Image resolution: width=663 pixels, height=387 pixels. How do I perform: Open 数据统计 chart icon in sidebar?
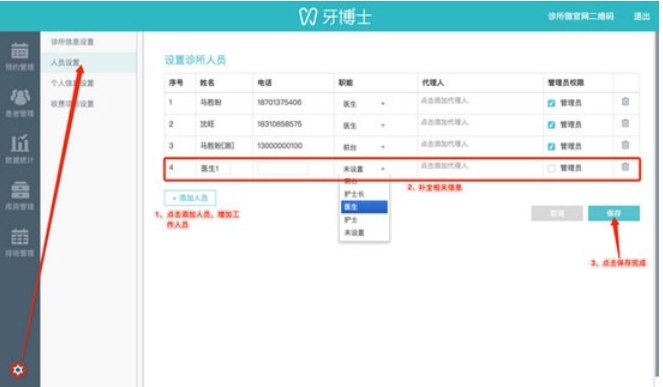[19, 144]
